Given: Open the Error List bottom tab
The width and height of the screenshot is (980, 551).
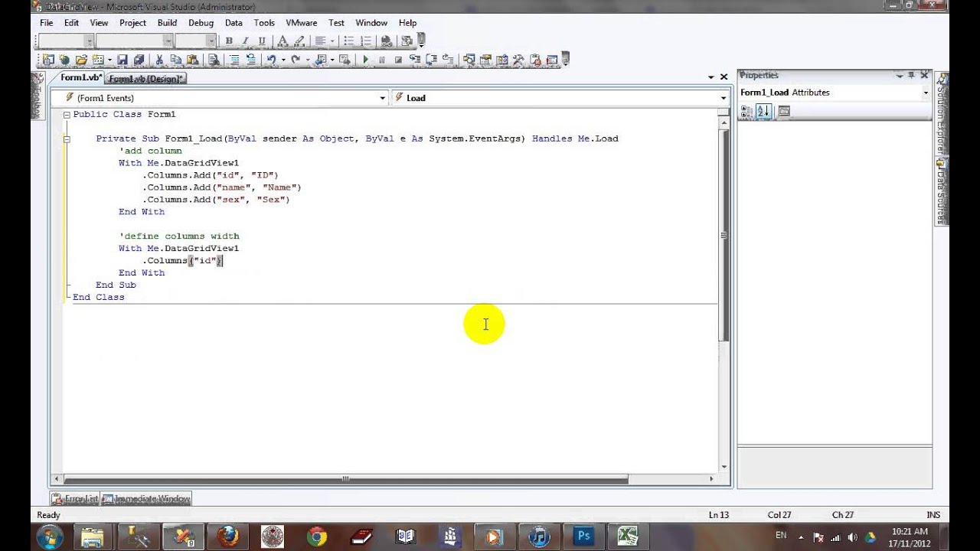Looking at the screenshot, I should click(75, 499).
